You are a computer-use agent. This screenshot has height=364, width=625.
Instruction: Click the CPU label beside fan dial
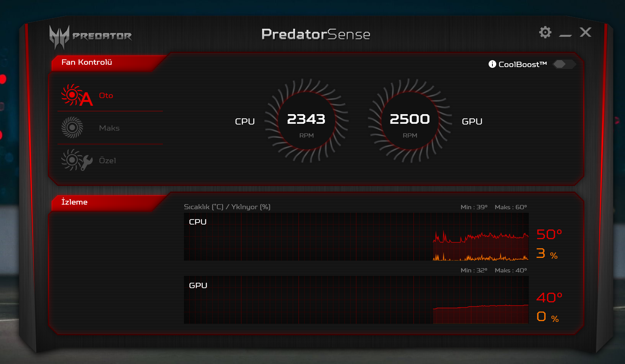(245, 121)
